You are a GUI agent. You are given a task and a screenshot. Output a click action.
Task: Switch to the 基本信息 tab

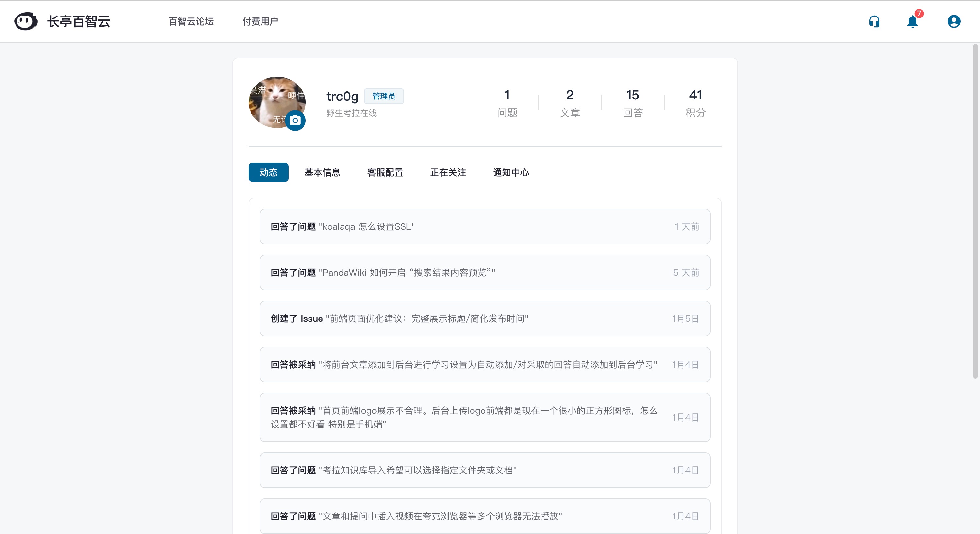(322, 172)
